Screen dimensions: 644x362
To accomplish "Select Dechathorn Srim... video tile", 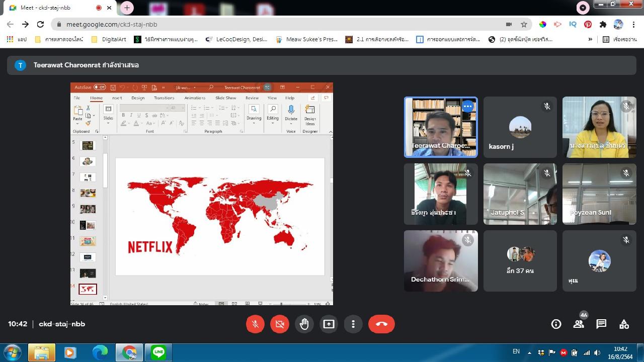I will tap(441, 261).
